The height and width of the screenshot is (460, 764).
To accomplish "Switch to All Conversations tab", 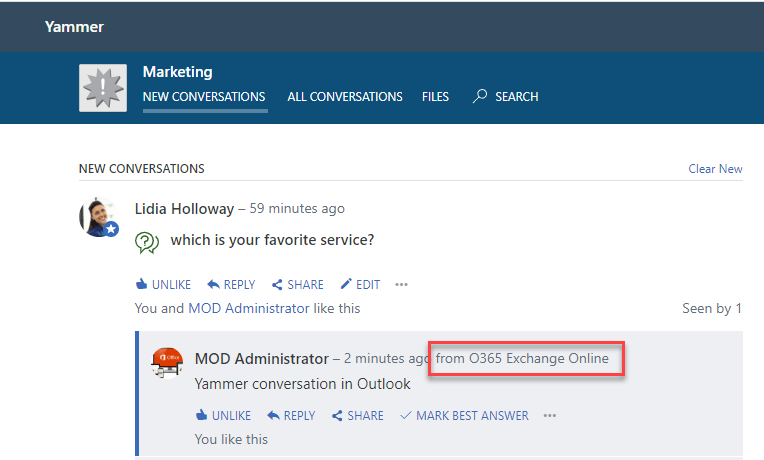I will (x=345, y=97).
